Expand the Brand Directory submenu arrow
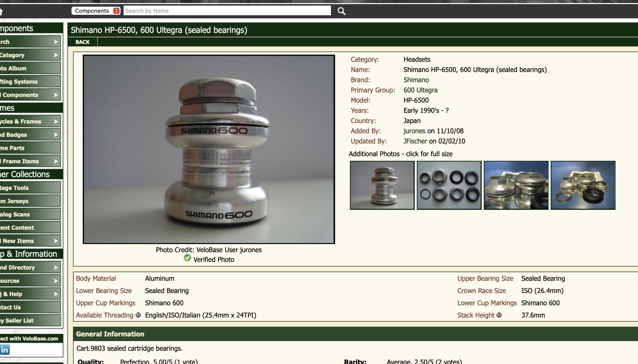Image resolution: width=638 pixels, height=364 pixels. pos(55,268)
